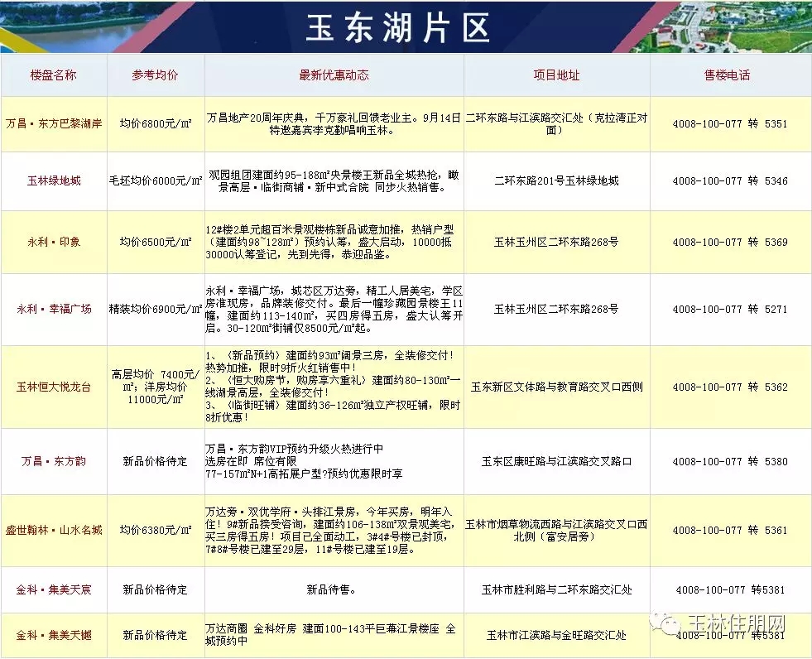The height and width of the screenshot is (659, 812).
Task: Select the 高层均价 7400元/㎡ price cell
Action: coord(156,387)
